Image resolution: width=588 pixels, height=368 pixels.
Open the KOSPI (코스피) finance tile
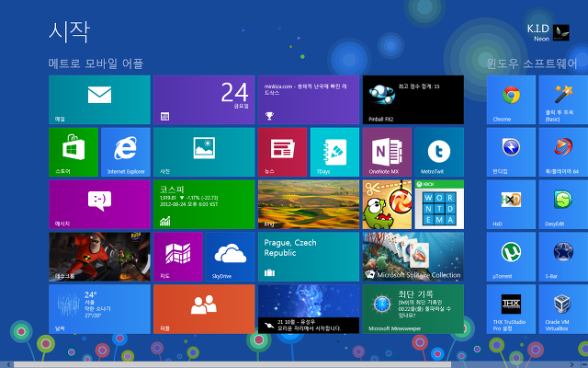coord(204,204)
